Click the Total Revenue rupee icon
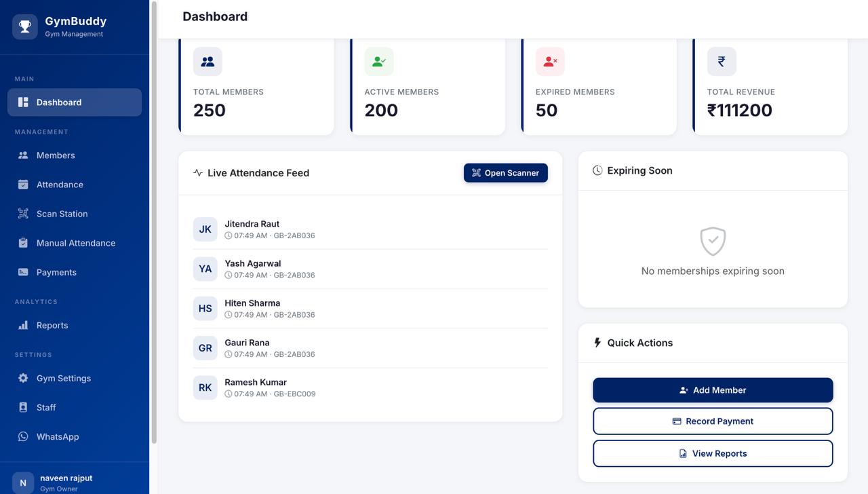 pos(722,62)
